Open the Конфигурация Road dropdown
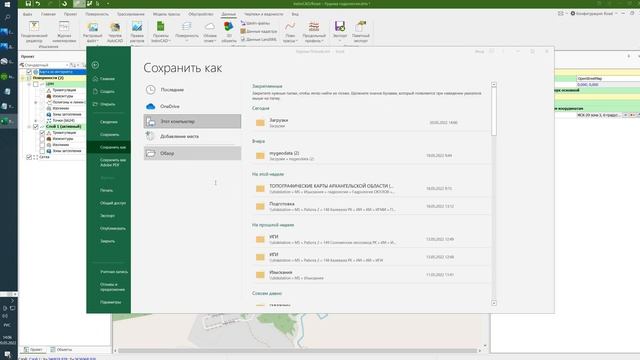This screenshot has width=640, height=360. [594, 13]
